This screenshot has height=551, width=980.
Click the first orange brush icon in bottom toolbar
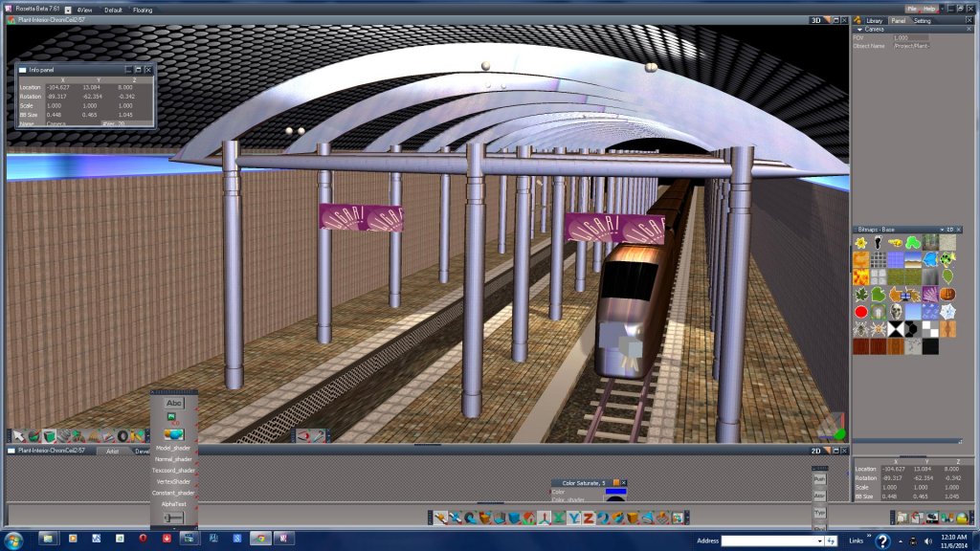click(x=441, y=518)
